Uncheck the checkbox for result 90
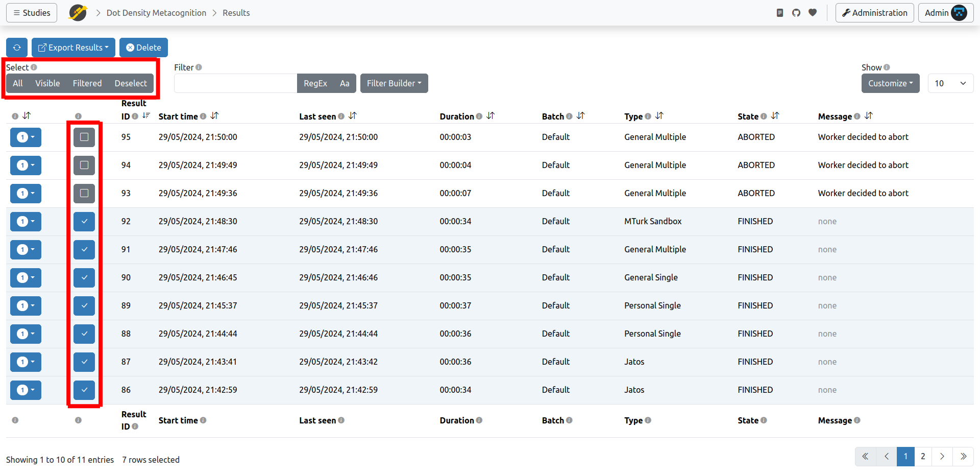Viewport: 980px width, 474px height. [x=84, y=277]
